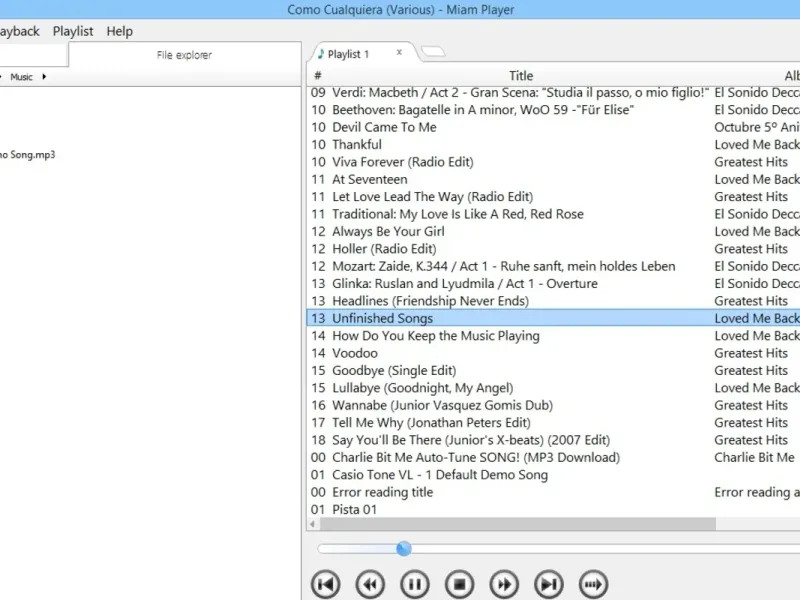
Task: Select track 'Unfinished Songs'
Action: pyautogui.click(x=553, y=318)
